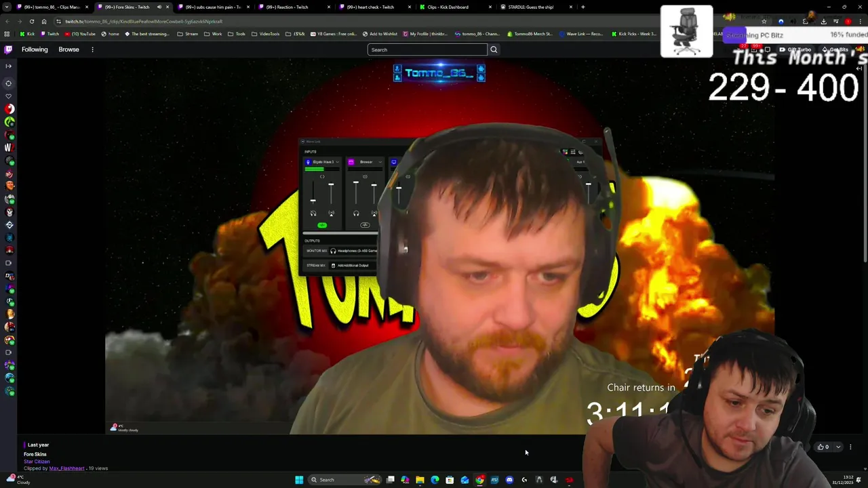This screenshot has height=488, width=868.
Task: Open the three-dot menu beside Browse
Action: pos(92,49)
